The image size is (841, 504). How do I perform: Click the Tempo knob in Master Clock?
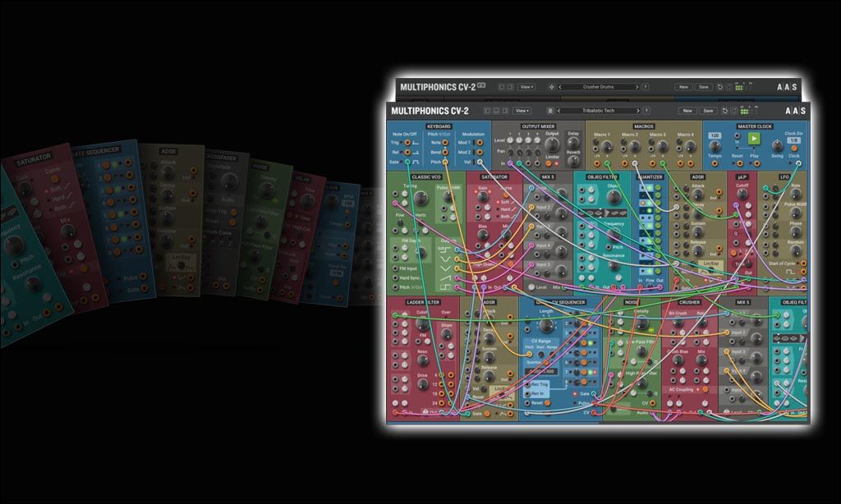click(x=715, y=147)
